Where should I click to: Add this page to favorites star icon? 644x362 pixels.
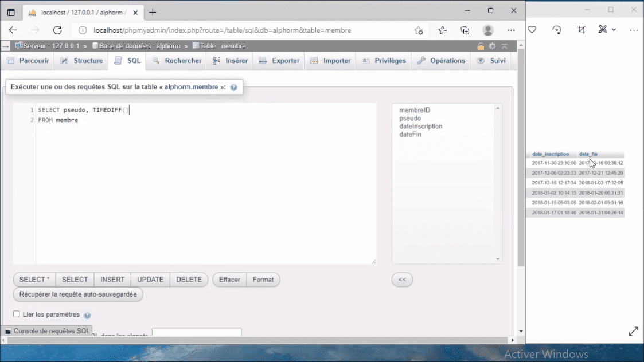coord(419,30)
